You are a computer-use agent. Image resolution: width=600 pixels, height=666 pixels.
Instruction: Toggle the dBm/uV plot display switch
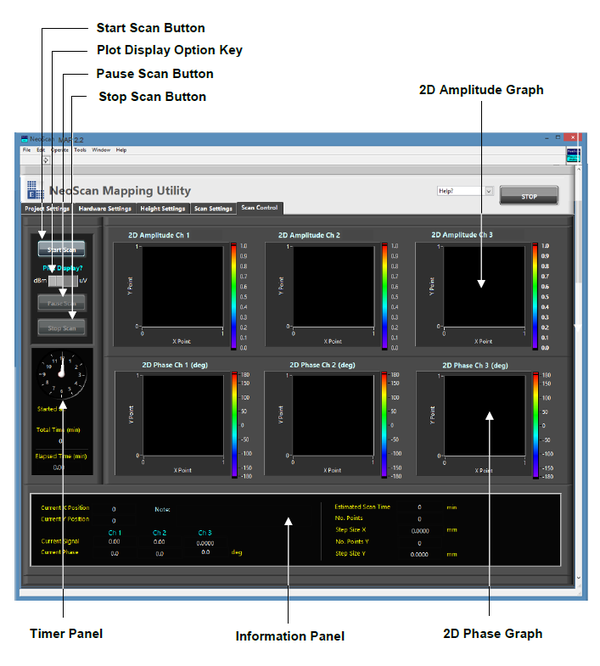click(63, 281)
